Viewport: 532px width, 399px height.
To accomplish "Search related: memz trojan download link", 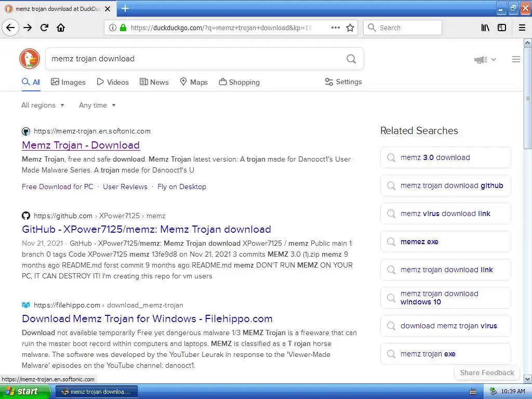I will point(445,270).
